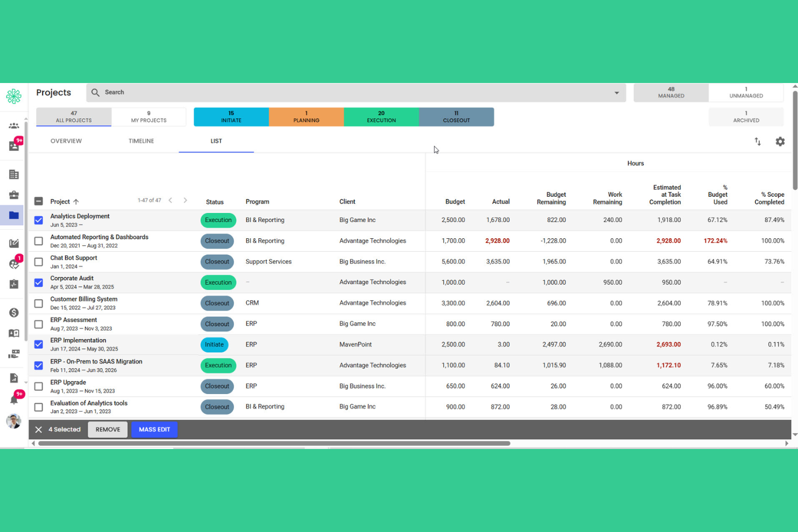Uncheck Analytics Deployment checkbox

click(x=38, y=220)
